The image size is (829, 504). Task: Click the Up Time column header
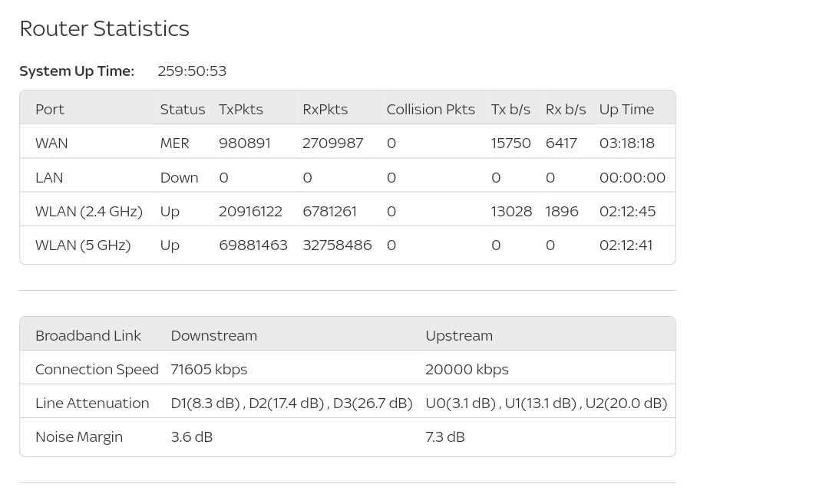[x=626, y=110]
